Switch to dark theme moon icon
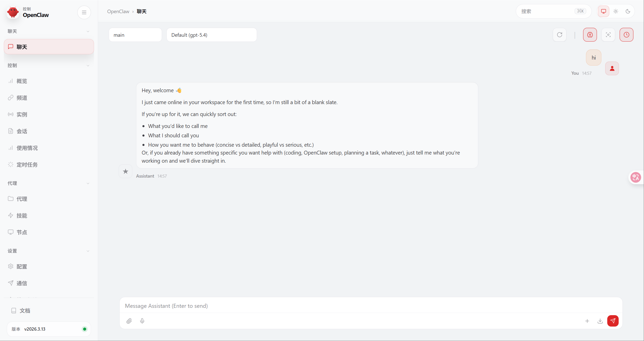Viewport: 644px width, 341px height. tap(628, 11)
